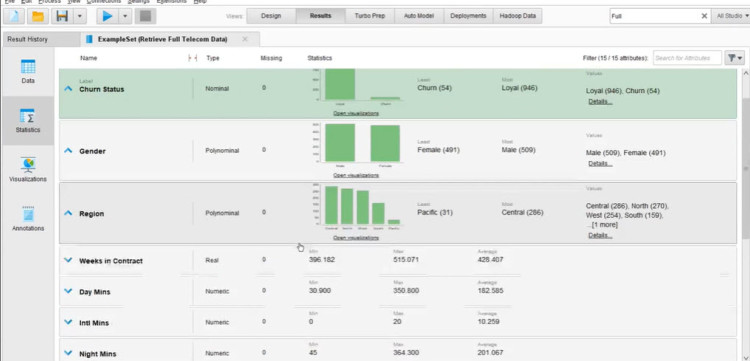Viewport: 750px width, 361px height.
Task: Select the ExampleSet Retrieve Full Telecom Data tab
Action: tap(163, 39)
